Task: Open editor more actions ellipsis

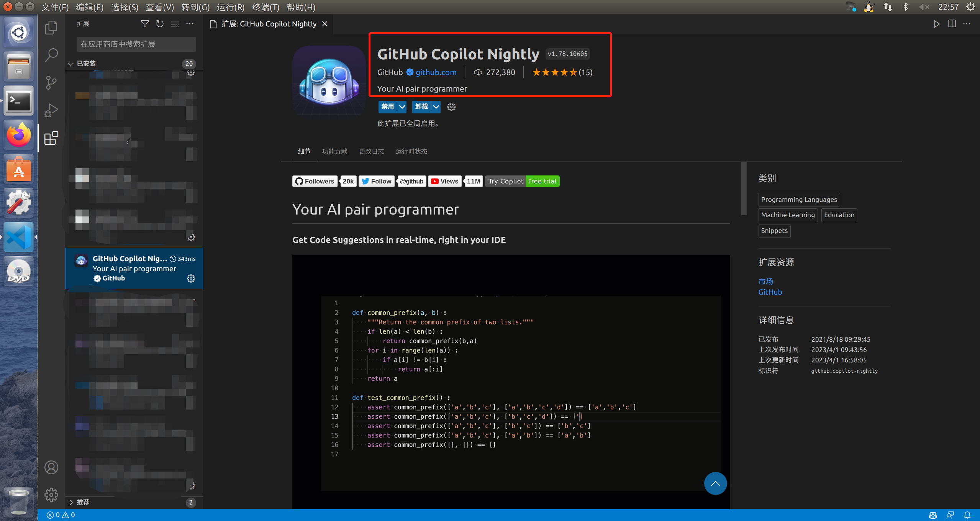Action: tap(967, 24)
